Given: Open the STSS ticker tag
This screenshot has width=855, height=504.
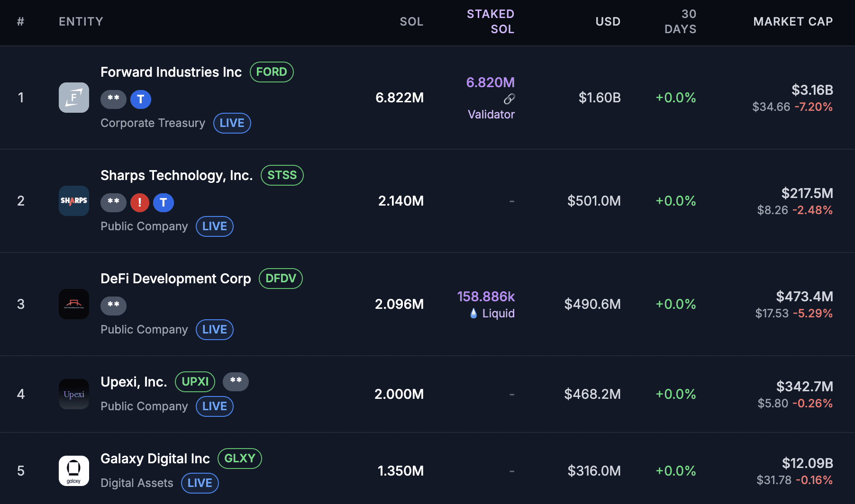Looking at the screenshot, I should click(282, 175).
